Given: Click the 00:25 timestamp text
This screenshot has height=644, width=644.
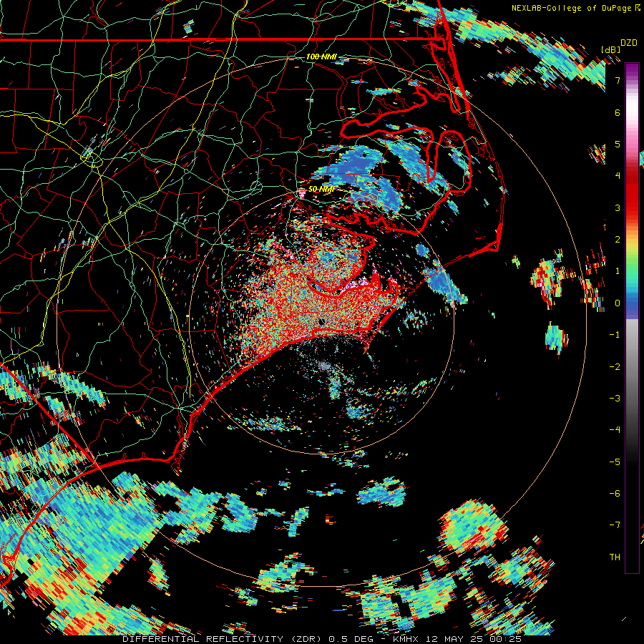Looking at the screenshot, I should coord(505,639).
